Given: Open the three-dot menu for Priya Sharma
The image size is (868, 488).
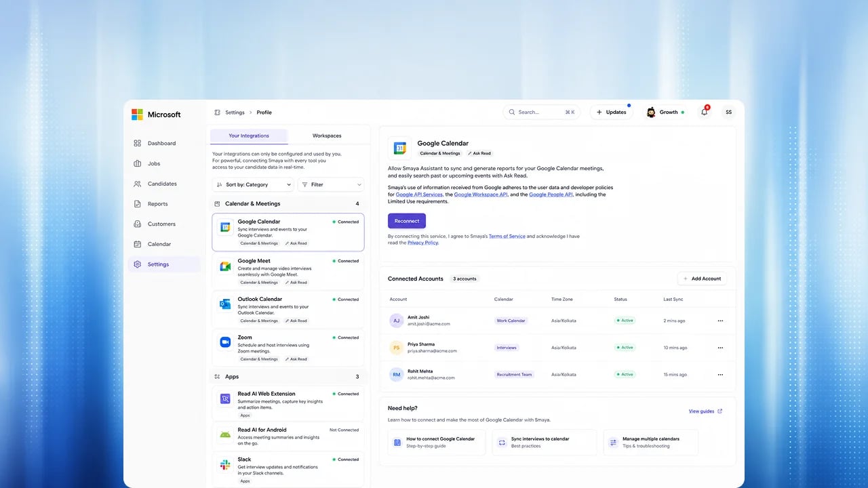Looking at the screenshot, I should coord(720,348).
